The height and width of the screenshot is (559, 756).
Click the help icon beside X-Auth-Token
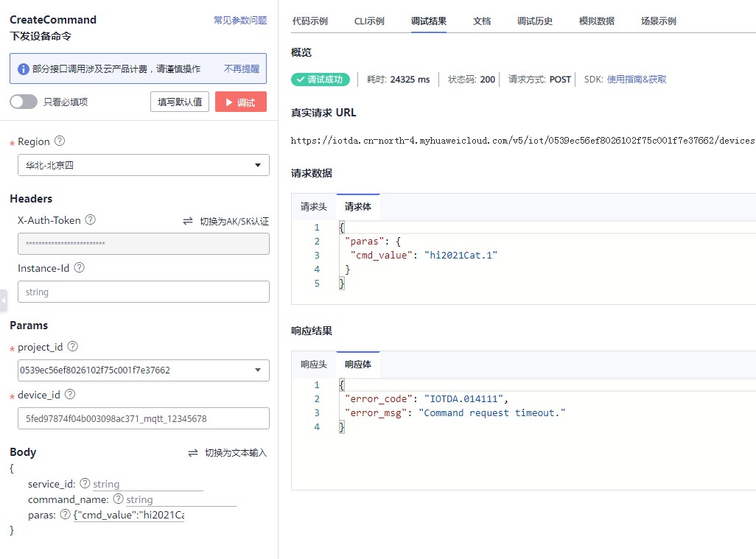(90, 219)
